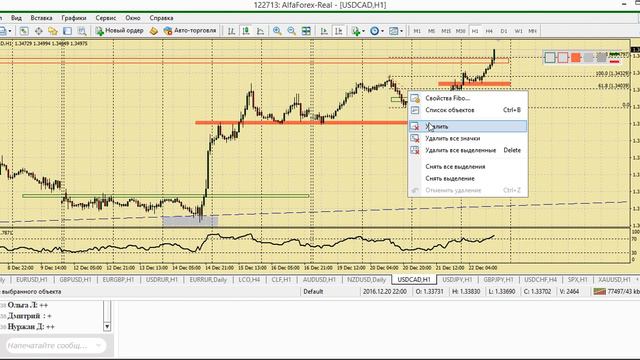The height and width of the screenshot is (360, 640).
Task: Zoom out of the chart
Action: coord(291,31)
